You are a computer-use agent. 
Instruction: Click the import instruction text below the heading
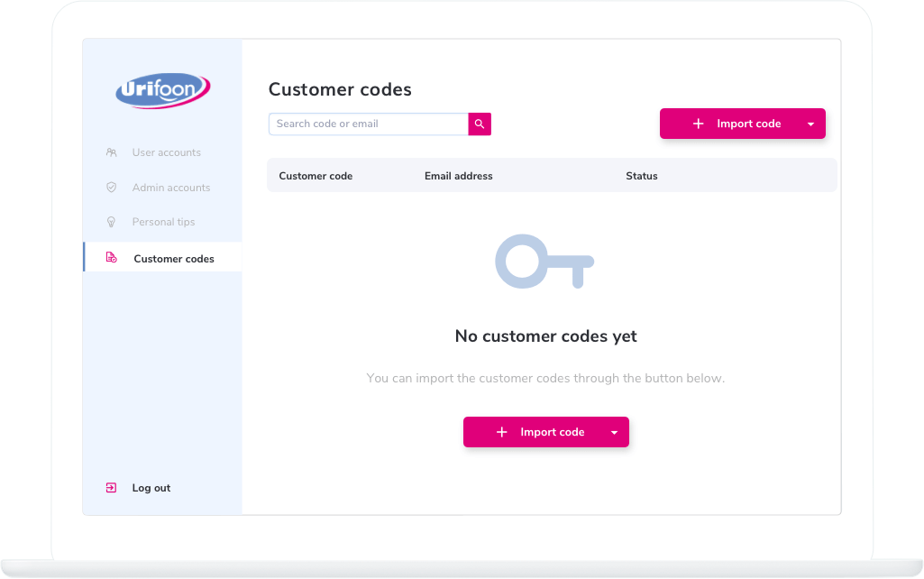pyautogui.click(x=545, y=378)
